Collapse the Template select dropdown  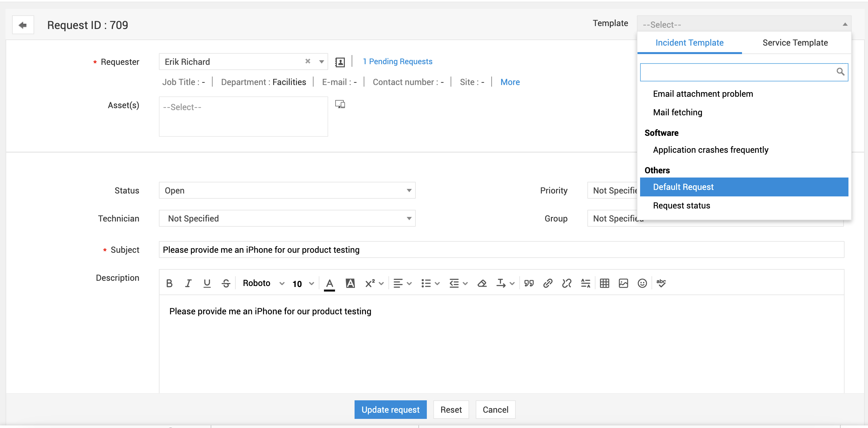pyautogui.click(x=744, y=24)
